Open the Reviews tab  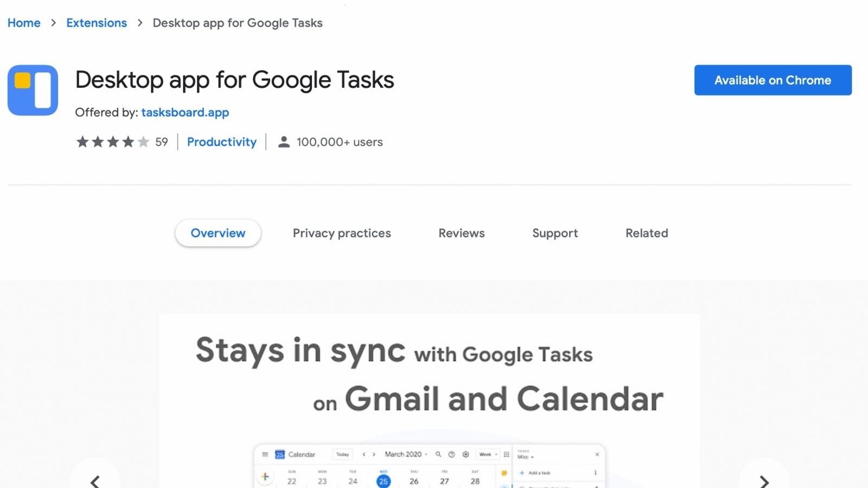coord(462,233)
